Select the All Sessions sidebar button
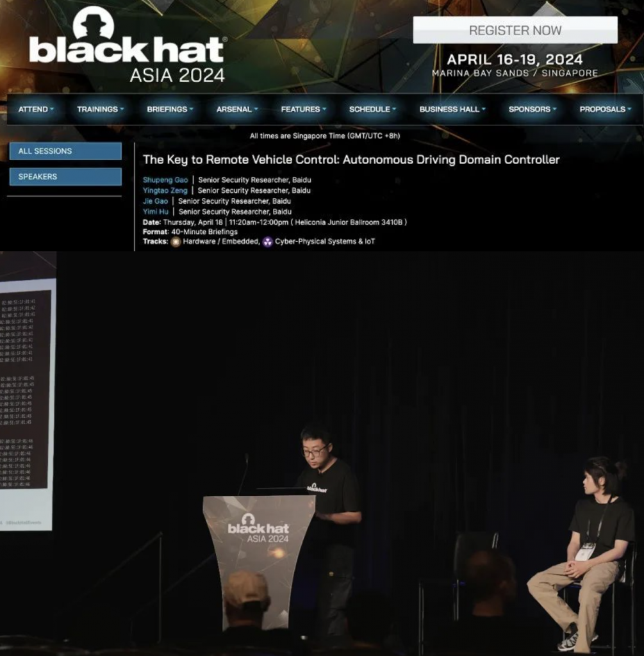 (65, 151)
